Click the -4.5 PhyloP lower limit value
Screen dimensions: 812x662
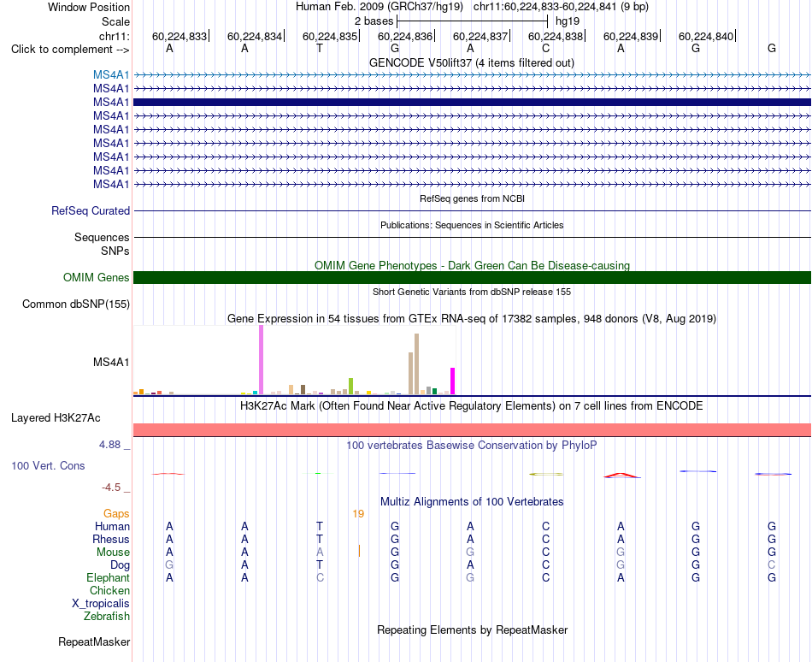[x=111, y=488]
